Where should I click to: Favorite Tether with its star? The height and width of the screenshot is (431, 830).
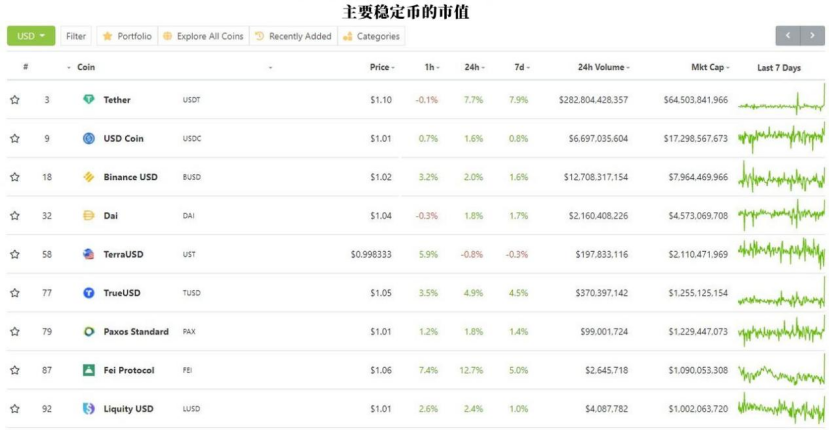[15, 100]
